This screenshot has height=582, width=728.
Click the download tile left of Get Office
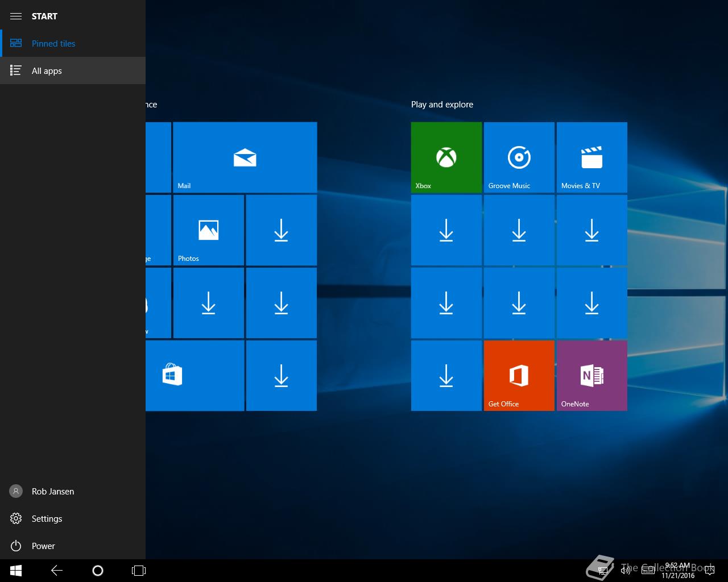446,376
